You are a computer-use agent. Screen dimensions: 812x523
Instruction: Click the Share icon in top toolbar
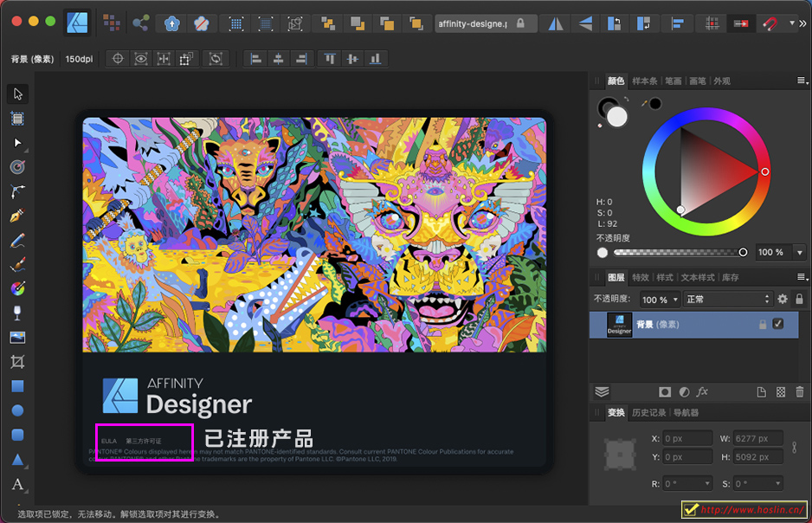[140, 23]
